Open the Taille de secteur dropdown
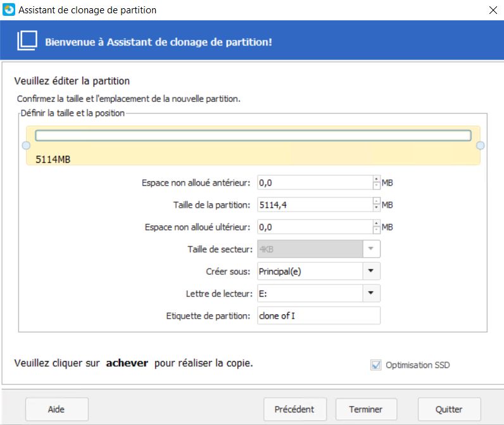Viewport: 504px width, 425px height. pyautogui.click(x=370, y=249)
